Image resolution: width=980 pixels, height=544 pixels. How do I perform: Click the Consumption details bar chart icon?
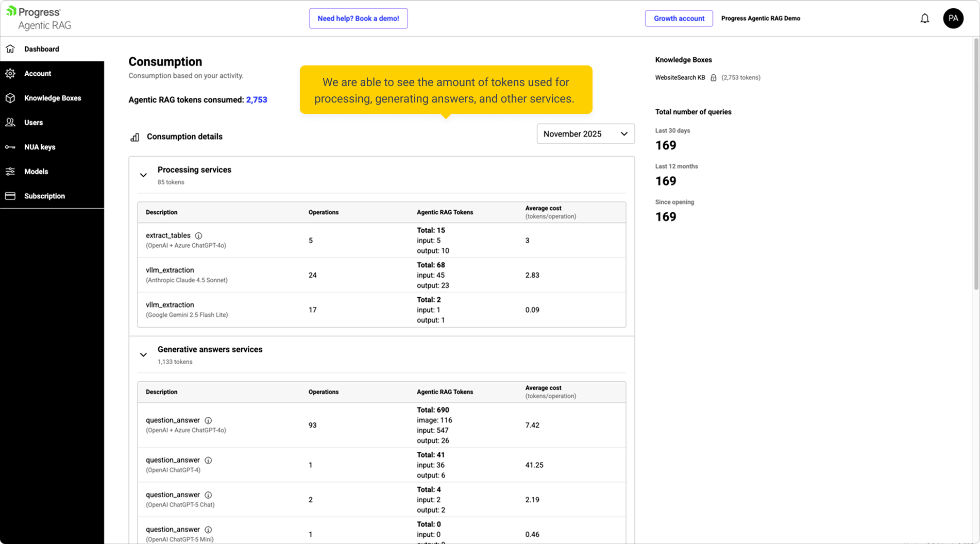coord(134,137)
